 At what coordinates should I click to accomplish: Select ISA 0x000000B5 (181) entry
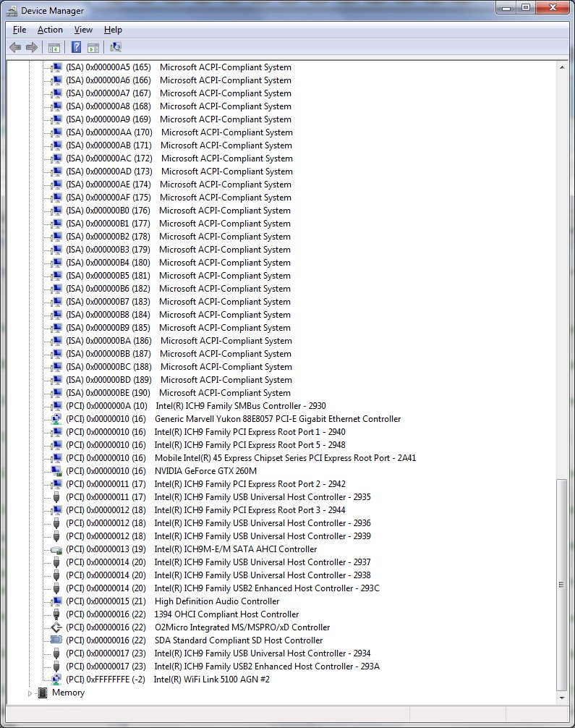click(x=178, y=275)
